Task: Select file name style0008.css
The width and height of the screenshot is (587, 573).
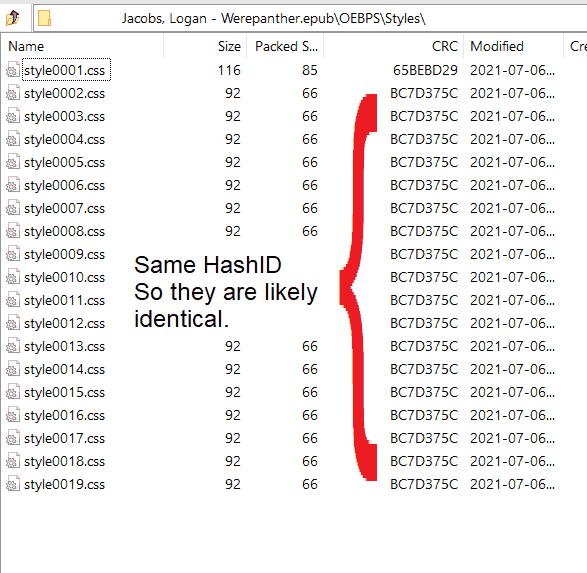Action: point(64,231)
